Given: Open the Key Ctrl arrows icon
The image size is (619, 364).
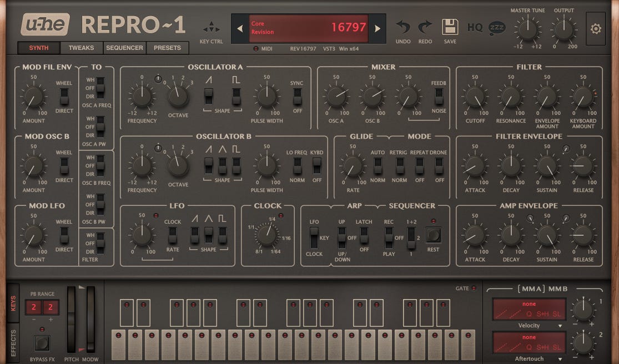Looking at the screenshot, I should pos(211,27).
